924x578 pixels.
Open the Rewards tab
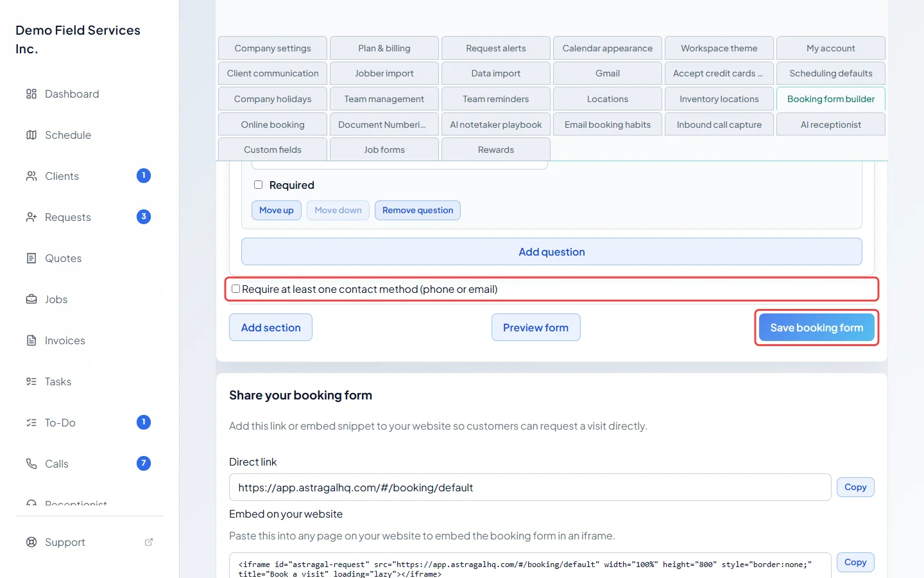496,150
